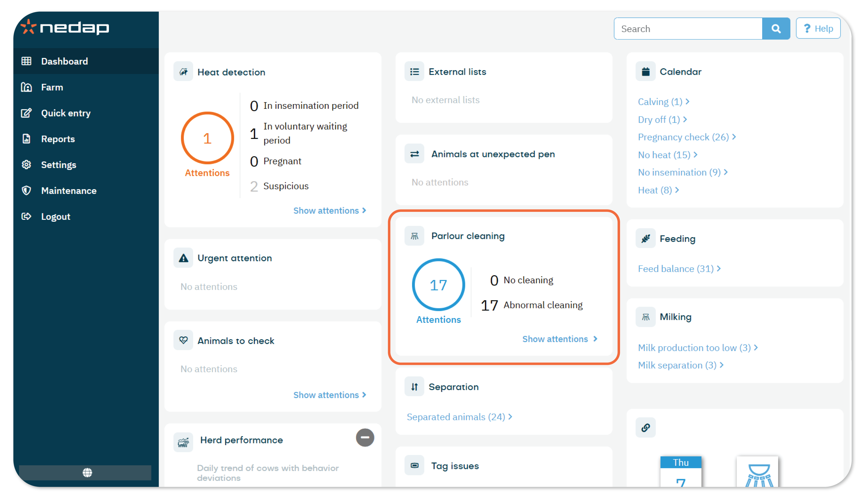The image size is (868, 503).
Task: Click 'Suspicious' count in Heat detection
Action: click(x=254, y=186)
